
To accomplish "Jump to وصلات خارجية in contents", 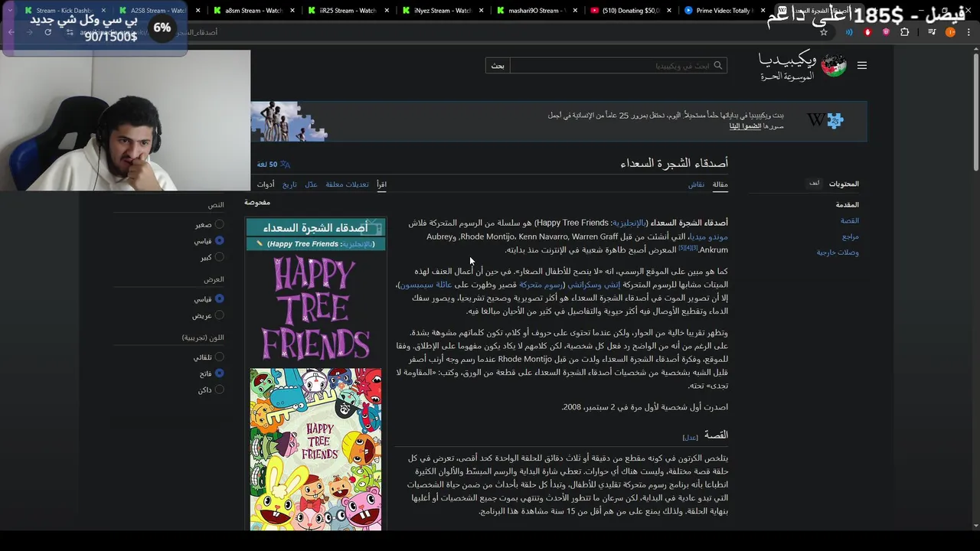I will pyautogui.click(x=838, y=253).
